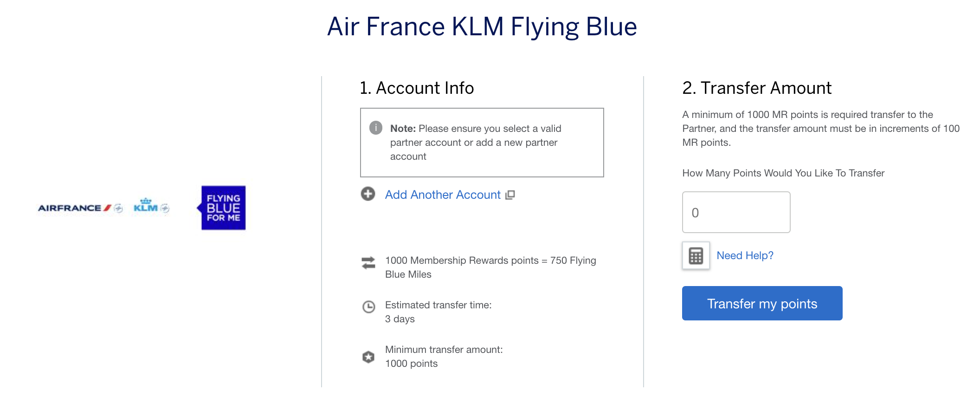Screen dimensions: 980x404
Task: Open the points calculator icon
Action: click(x=696, y=255)
